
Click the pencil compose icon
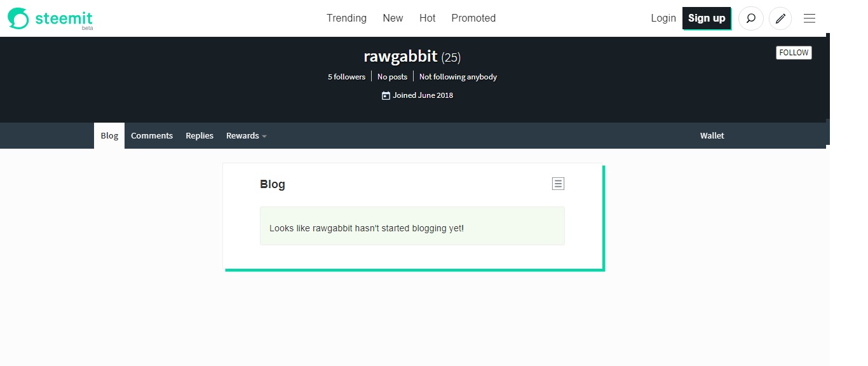(780, 18)
